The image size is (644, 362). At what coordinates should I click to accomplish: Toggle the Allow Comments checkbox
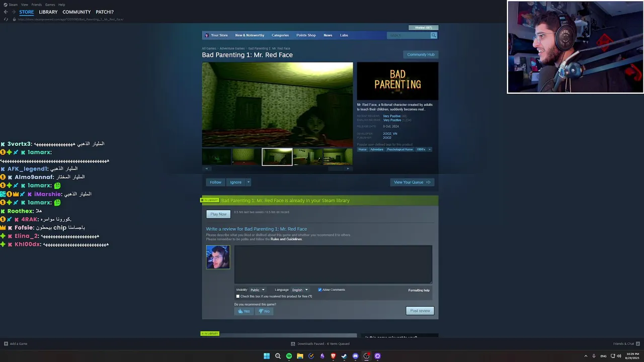click(319, 290)
